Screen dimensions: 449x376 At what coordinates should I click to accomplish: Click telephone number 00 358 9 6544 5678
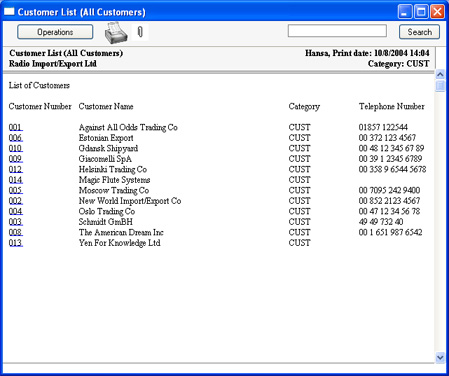coord(392,169)
